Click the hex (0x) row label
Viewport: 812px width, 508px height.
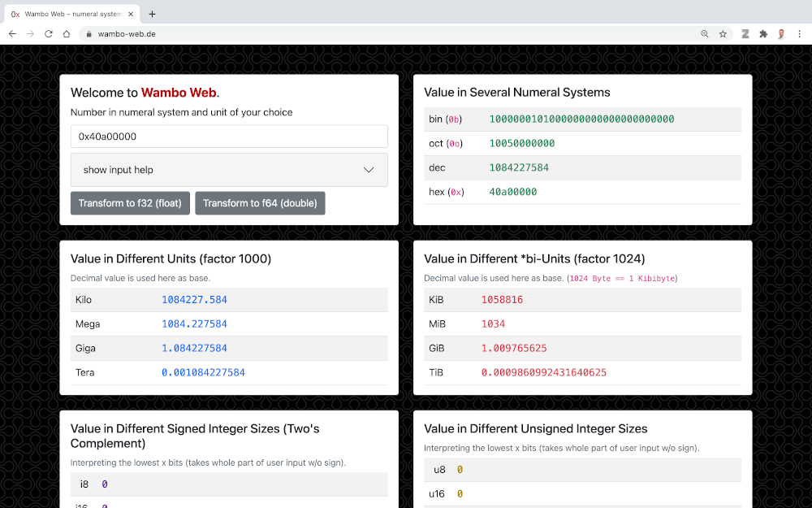pos(447,192)
